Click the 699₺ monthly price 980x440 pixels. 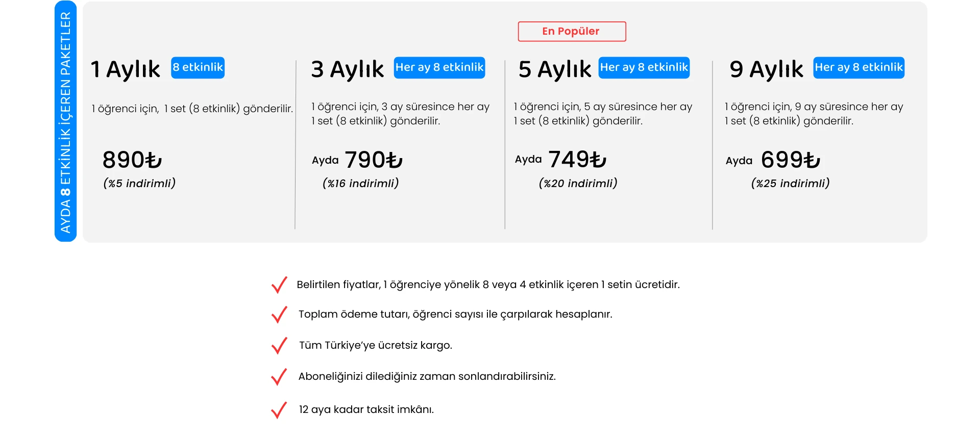tap(790, 160)
